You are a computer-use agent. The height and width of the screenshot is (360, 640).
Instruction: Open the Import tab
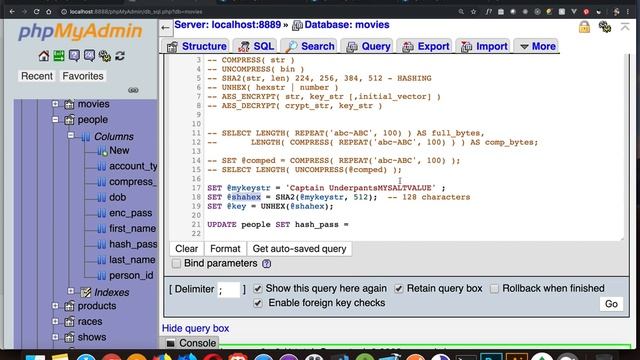483,47
